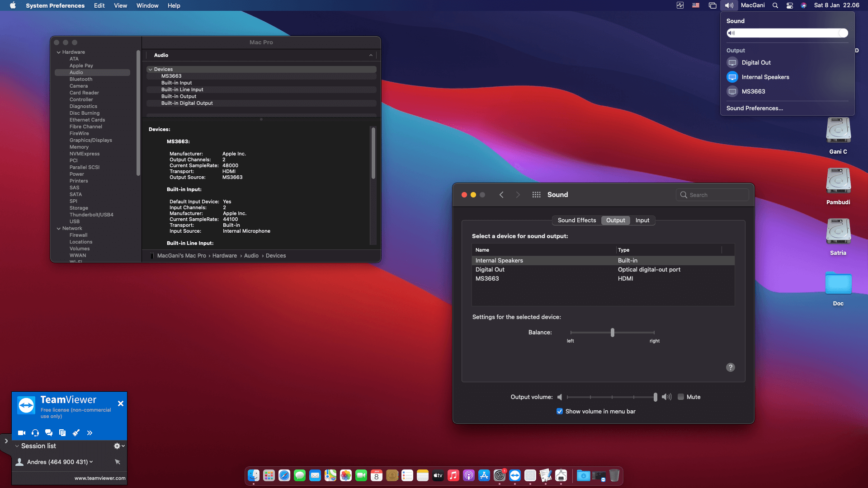This screenshot has height=488, width=868.
Task: Collapse the Devices section in system report
Action: (150, 69)
